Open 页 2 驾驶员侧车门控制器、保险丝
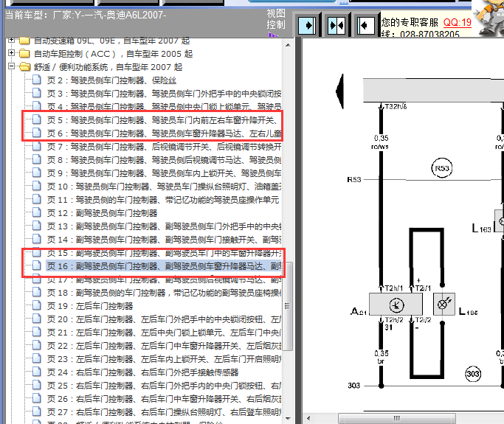 click(111, 80)
